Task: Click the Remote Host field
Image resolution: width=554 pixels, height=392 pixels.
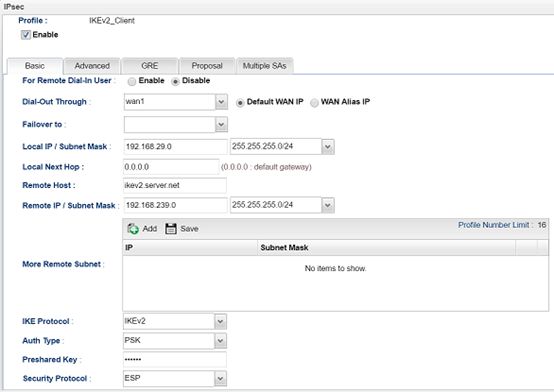Action: coord(175,185)
